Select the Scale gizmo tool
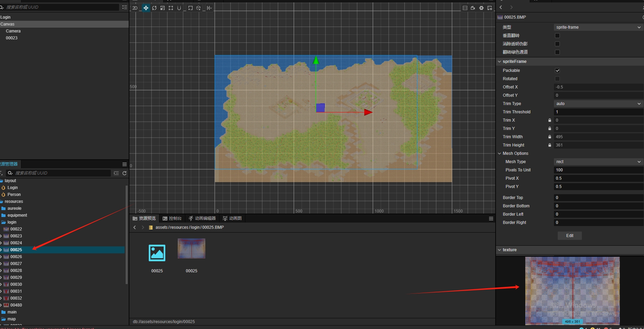 pyautogui.click(x=163, y=8)
